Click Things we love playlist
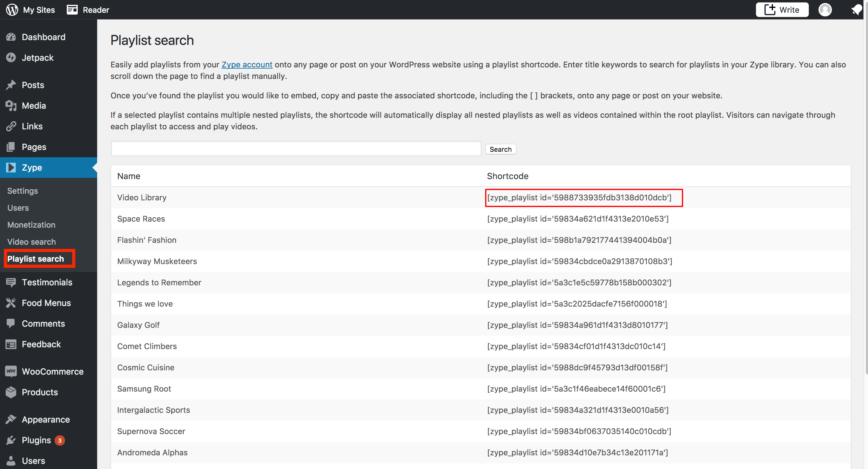This screenshot has height=469, width=868. (145, 304)
